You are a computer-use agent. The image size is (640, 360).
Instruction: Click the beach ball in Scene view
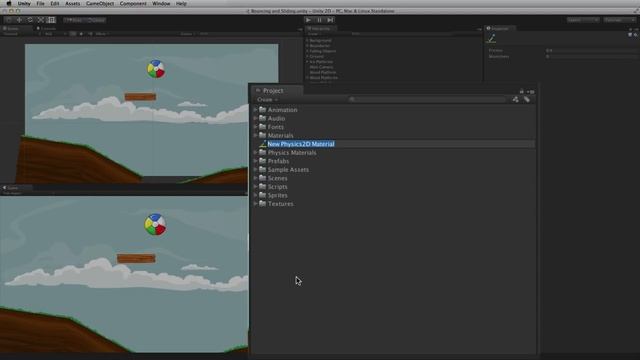156,69
